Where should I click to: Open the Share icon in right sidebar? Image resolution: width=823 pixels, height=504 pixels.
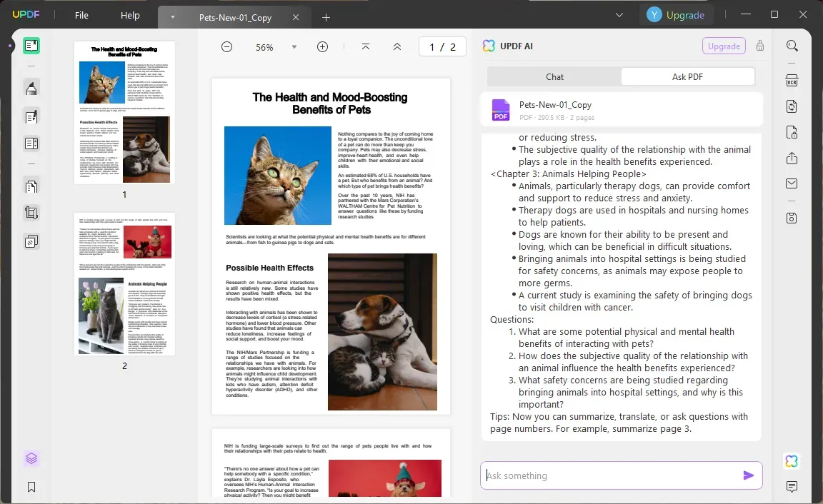(792, 158)
